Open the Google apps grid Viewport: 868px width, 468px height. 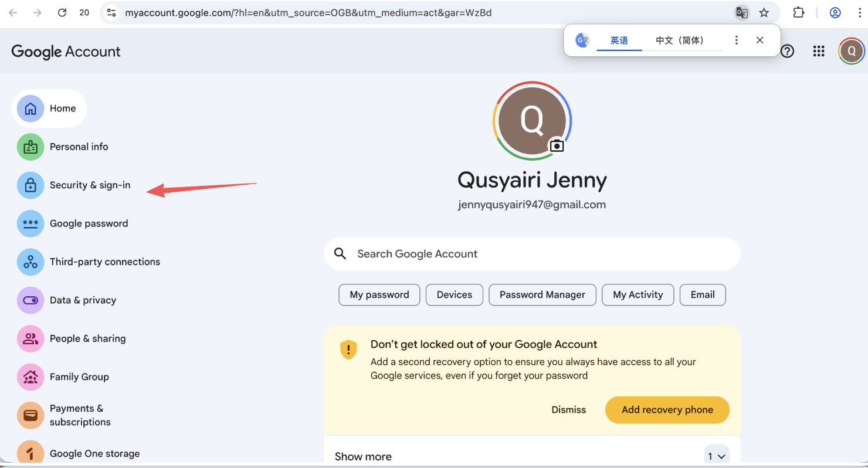tap(819, 51)
